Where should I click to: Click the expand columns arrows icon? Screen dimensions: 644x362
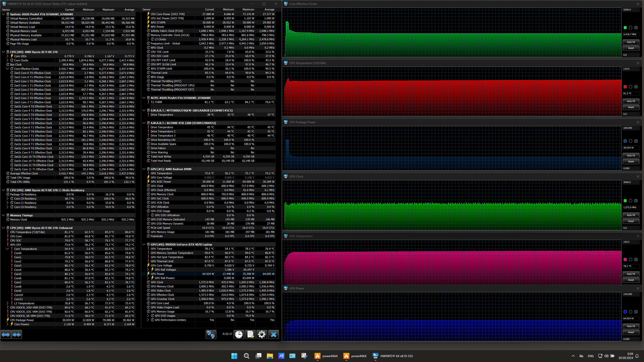coord(6,334)
